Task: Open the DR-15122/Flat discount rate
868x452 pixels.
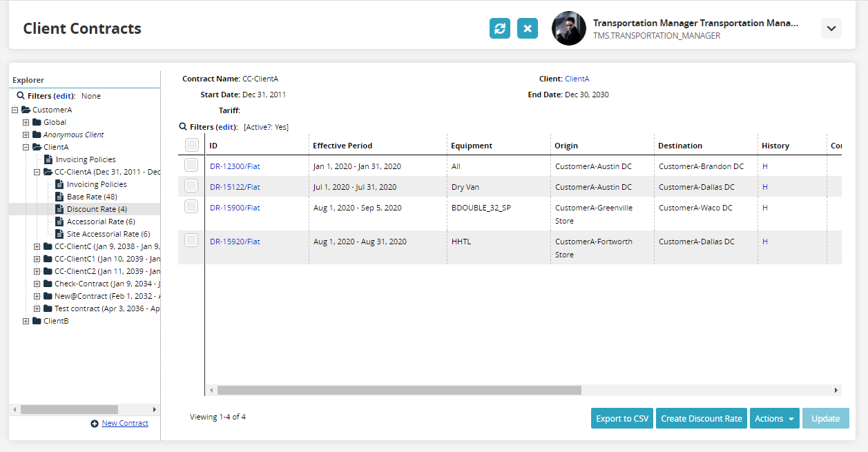Action: coord(235,187)
